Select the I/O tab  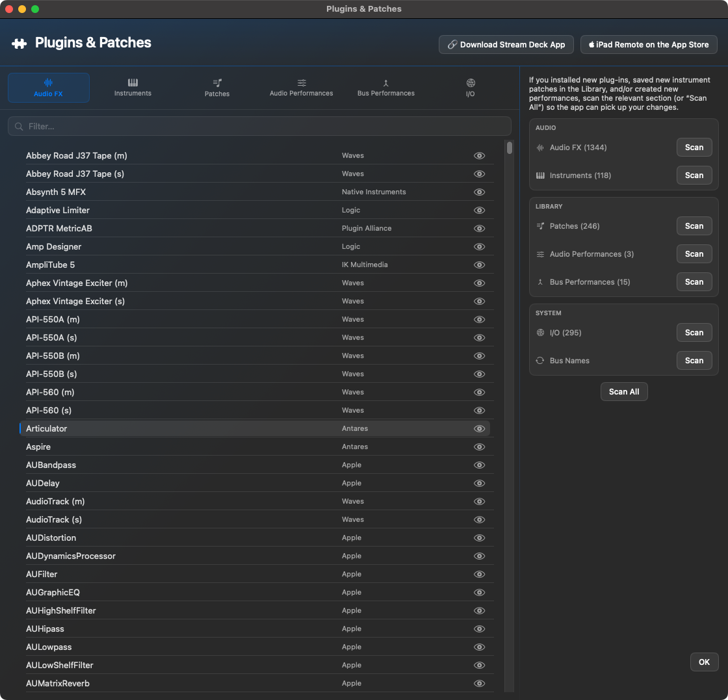coord(471,88)
